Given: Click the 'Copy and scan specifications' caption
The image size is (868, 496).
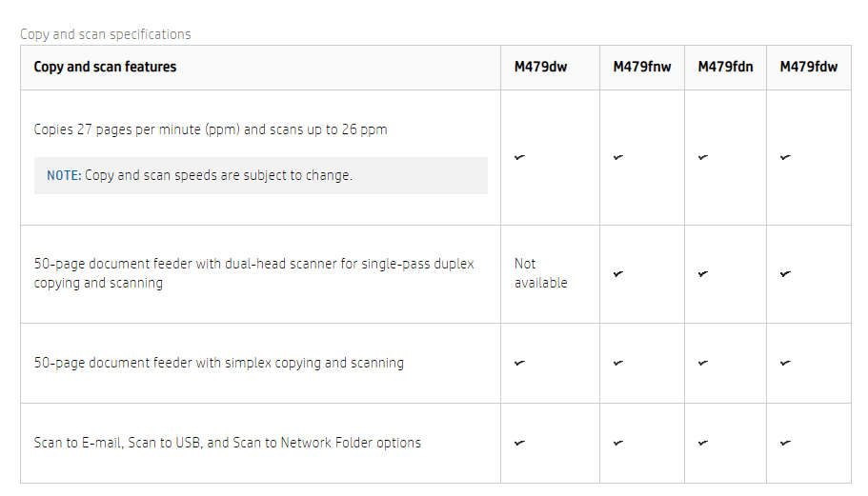Looking at the screenshot, I should [x=106, y=34].
